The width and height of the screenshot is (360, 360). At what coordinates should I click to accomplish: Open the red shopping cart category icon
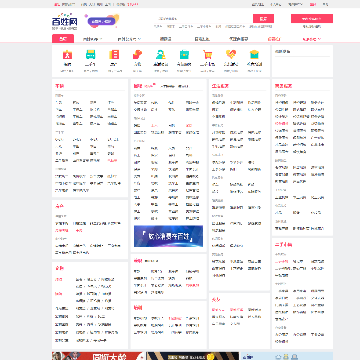(x=208, y=54)
